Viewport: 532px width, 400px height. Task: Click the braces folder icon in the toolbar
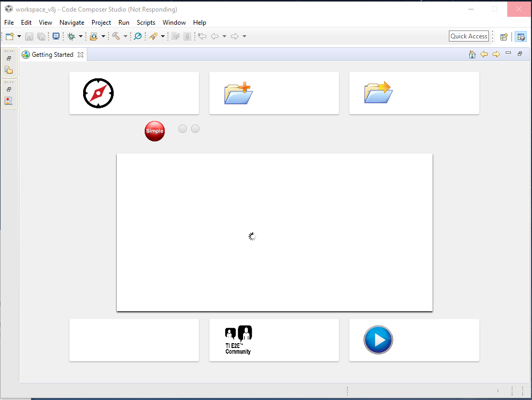tap(94, 36)
